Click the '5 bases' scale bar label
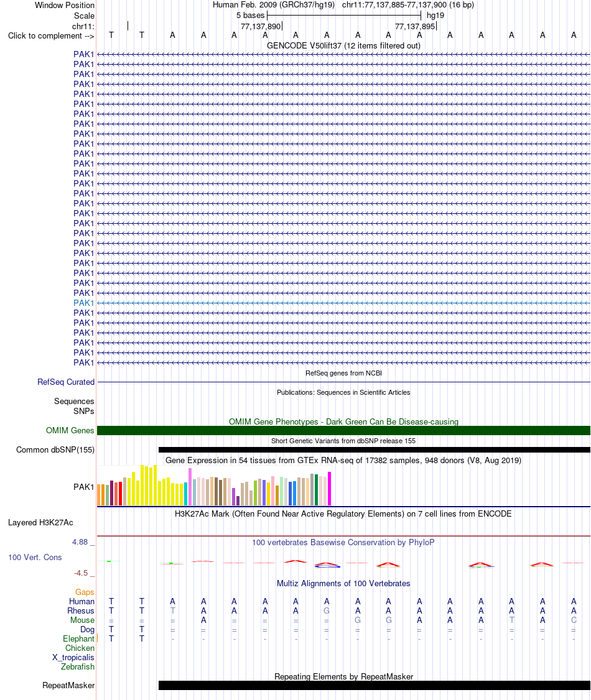Viewport: 591px width, 700px height. point(250,15)
